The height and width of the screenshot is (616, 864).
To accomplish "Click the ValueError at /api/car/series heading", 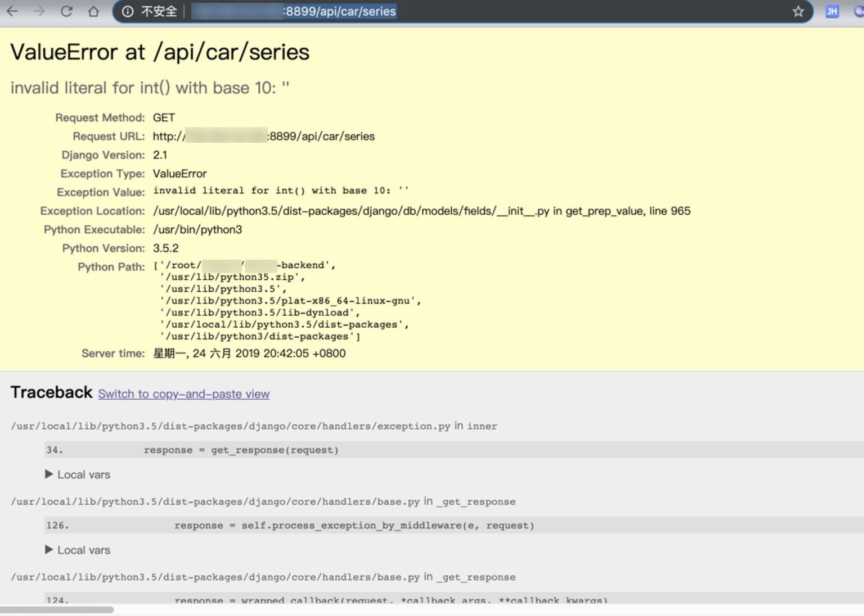I will 160,52.
